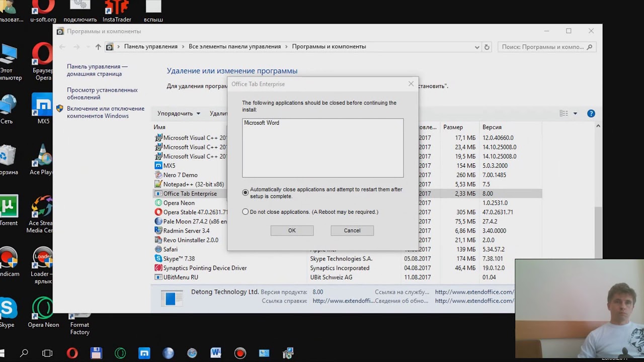644x362 pixels.
Task: Click 'Skype Technologies S.A.' publisher cell
Action: point(341,258)
